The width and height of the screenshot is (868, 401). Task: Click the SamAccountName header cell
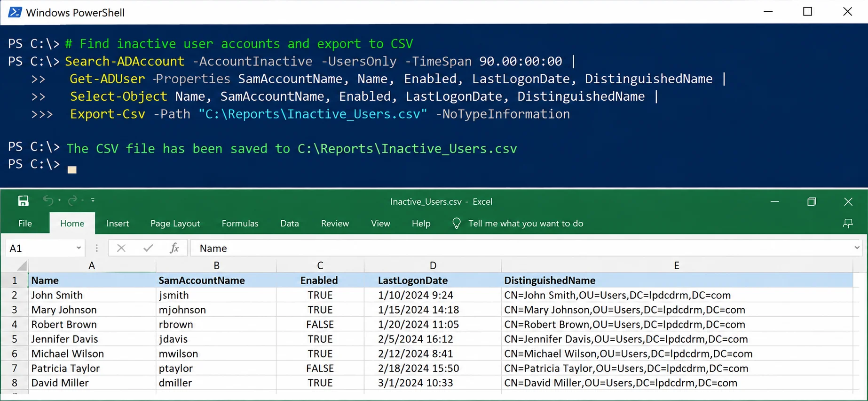pyautogui.click(x=216, y=281)
